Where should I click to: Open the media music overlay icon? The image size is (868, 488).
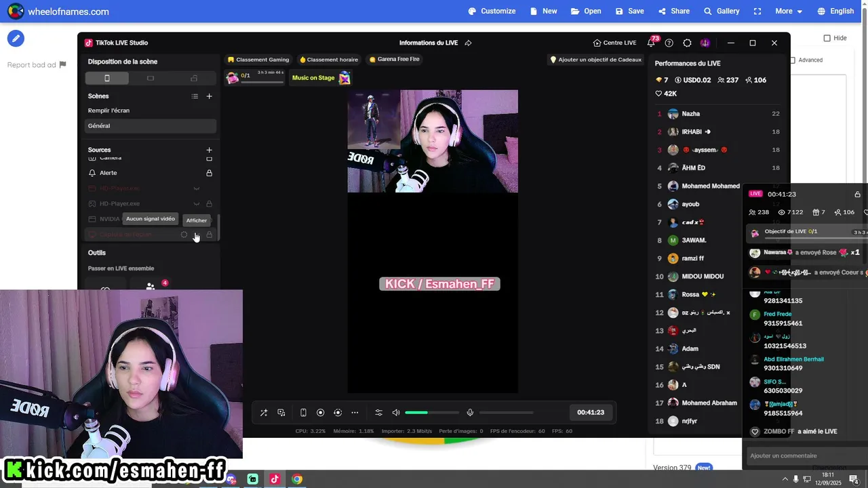281,413
